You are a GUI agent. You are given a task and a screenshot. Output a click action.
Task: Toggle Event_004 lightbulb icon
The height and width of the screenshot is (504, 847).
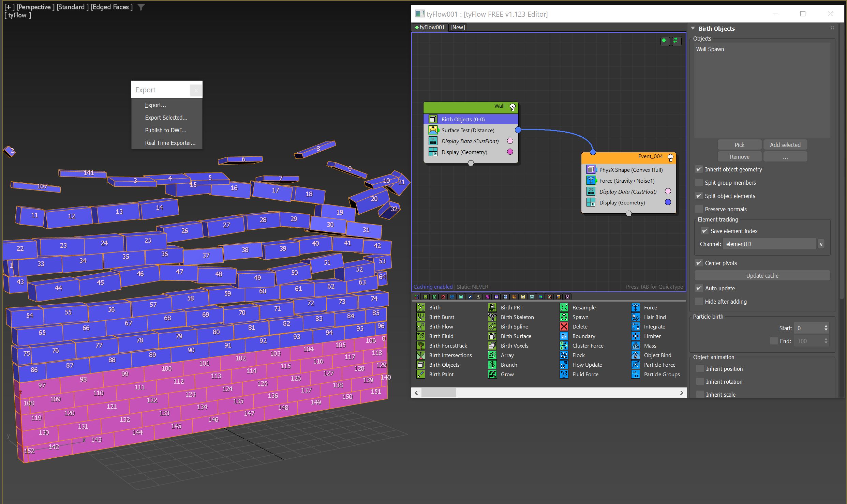[x=670, y=158]
